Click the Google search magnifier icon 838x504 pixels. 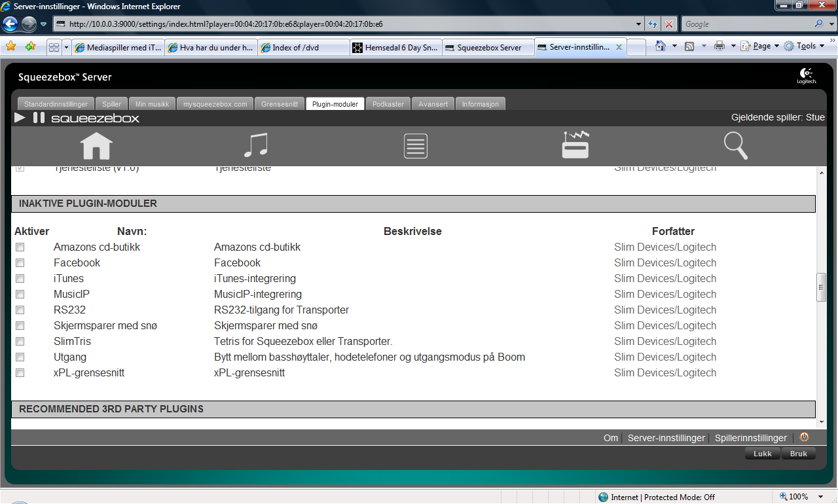[x=819, y=24]
